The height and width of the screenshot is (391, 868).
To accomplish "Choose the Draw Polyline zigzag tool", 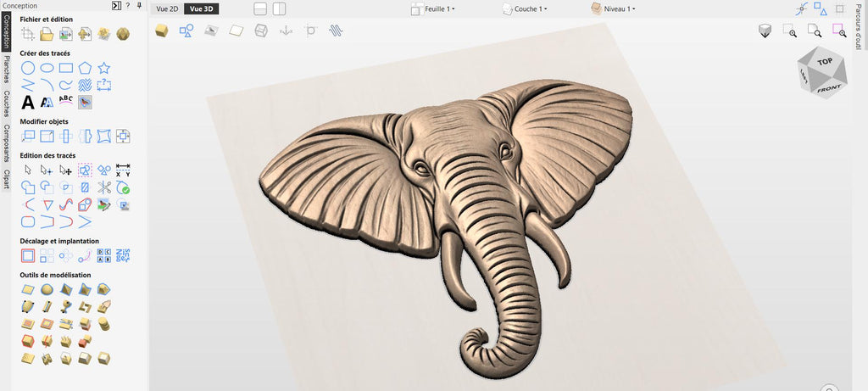I will coord(28,86).
